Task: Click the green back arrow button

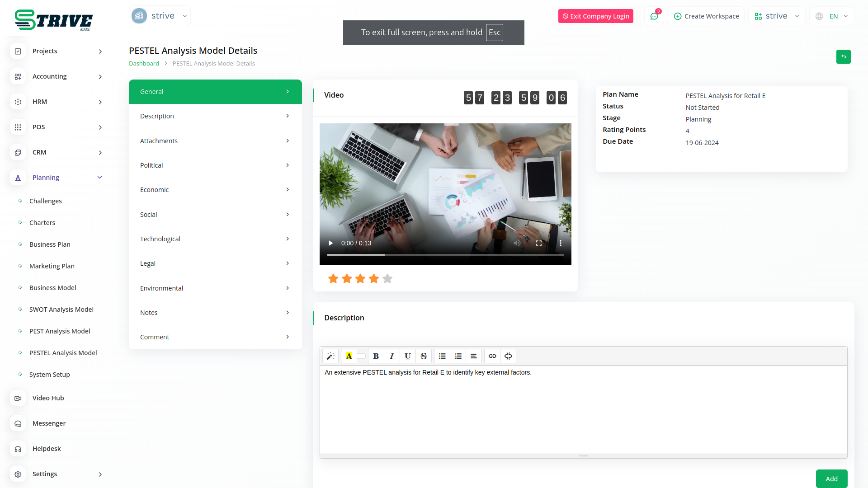Action: pos(843,56)
